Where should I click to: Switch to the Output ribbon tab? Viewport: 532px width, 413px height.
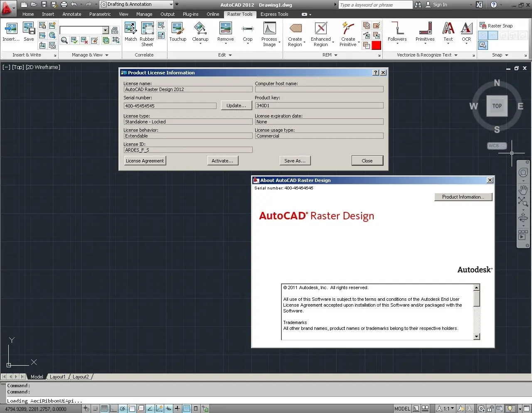coord(167,14)
